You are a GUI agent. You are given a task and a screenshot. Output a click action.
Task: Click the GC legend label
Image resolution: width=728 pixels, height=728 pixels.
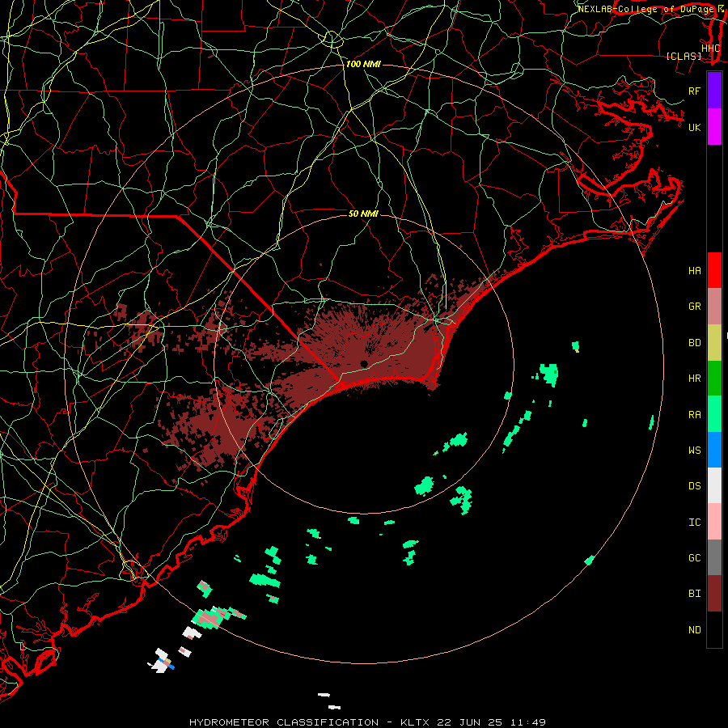[694, 558]
